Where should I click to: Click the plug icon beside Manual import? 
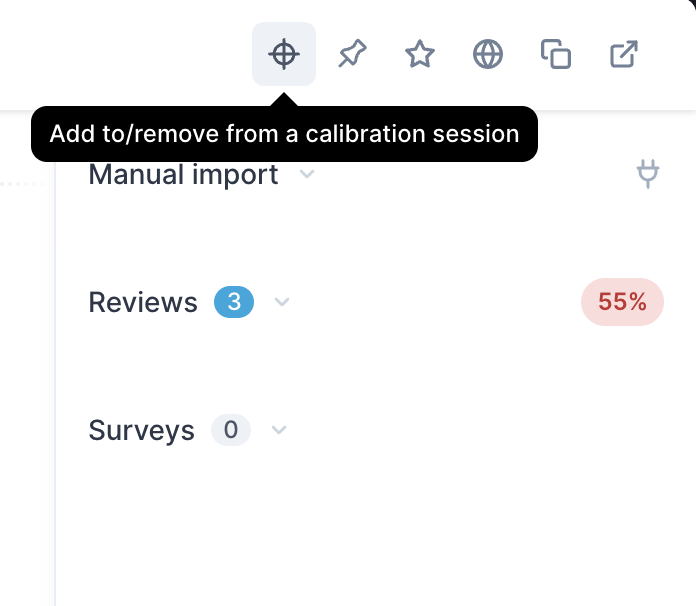(x=648, y=174)
